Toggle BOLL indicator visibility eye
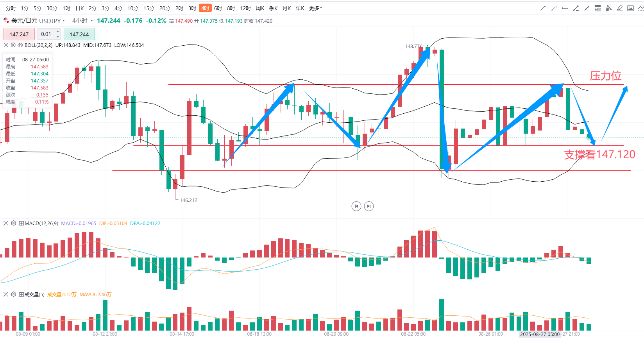The width and height of the screenshot is (644, 338). [x=20, y=45]
